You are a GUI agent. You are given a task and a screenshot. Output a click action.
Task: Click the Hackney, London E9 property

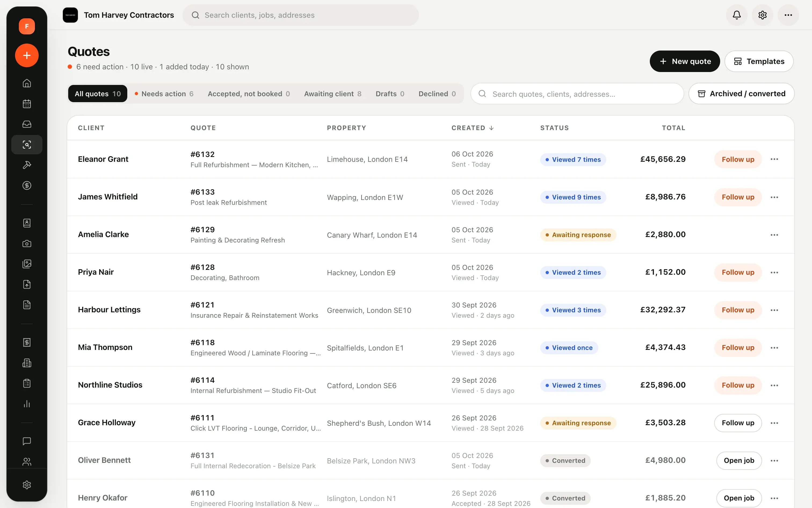tap(361, 273)
